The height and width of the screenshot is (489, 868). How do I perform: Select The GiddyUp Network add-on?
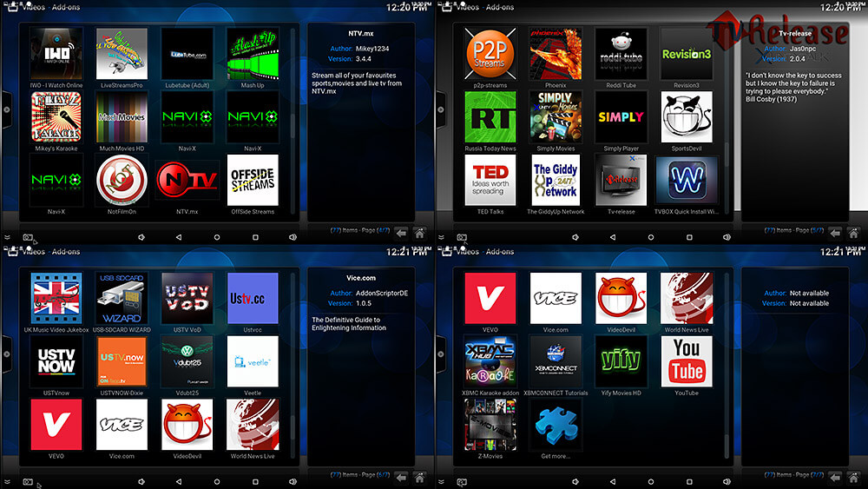pyautogui.click(x=556, y=181)
